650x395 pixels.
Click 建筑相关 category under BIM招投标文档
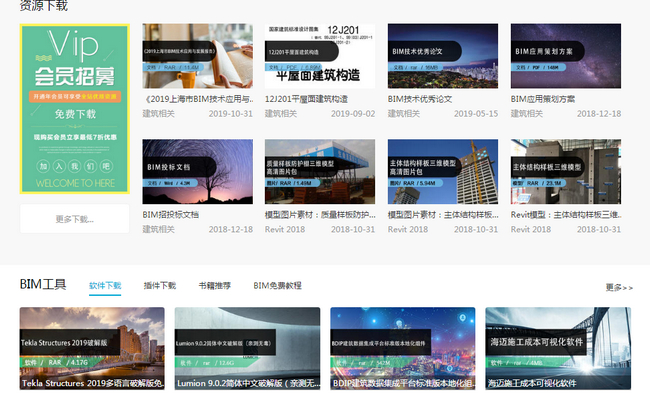pos(158,229)
